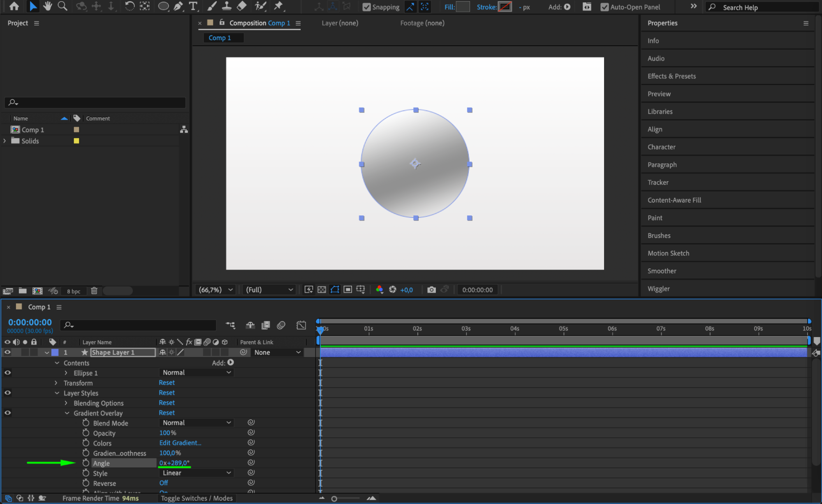Select the Type tool

193,6
